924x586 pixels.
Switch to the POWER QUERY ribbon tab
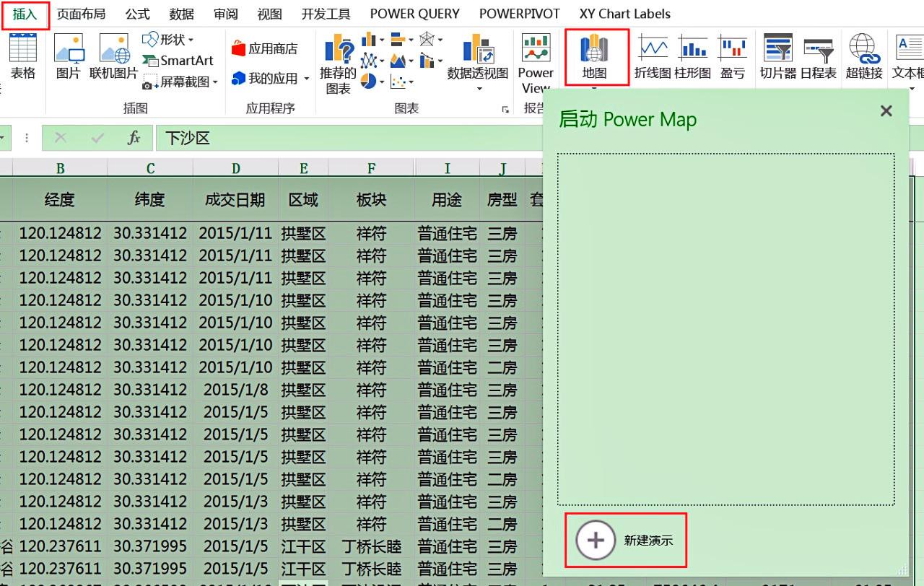(414, 13)
